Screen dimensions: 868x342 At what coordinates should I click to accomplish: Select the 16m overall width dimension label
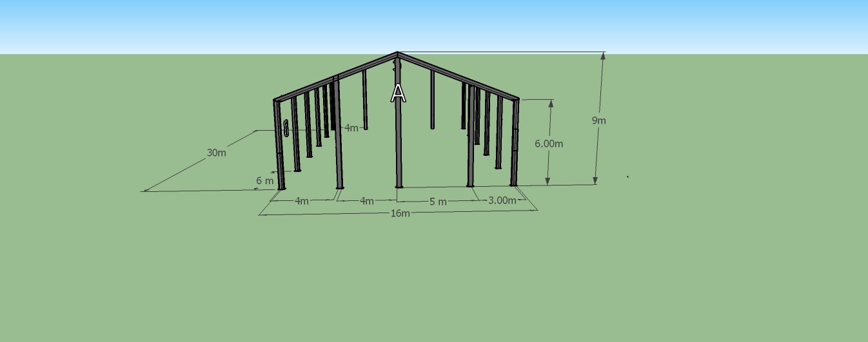[x=400, y=213]
